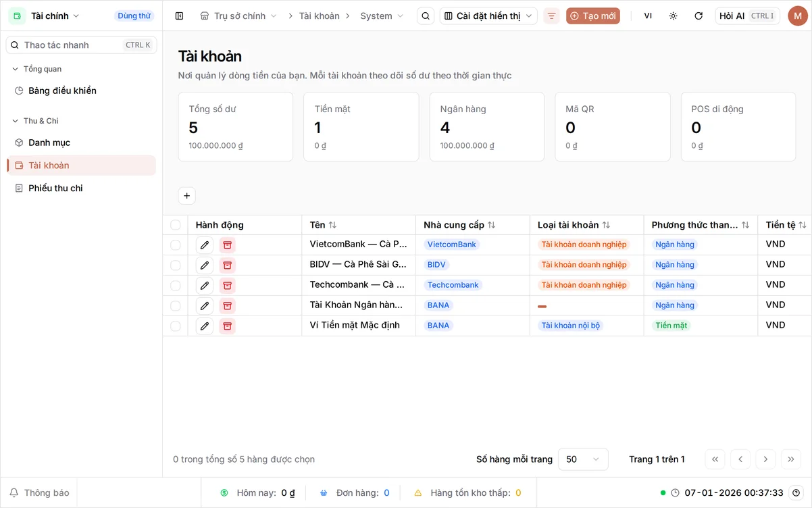Focus the Thao tác nhanh search field
The height and width of the screenshot is (508, 812).
pos(81,45)
